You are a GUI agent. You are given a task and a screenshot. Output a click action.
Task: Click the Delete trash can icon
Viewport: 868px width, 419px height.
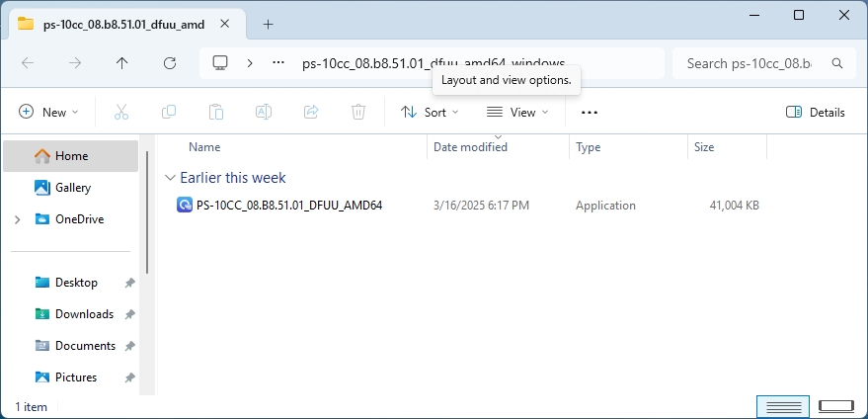[x=358, y=112]
